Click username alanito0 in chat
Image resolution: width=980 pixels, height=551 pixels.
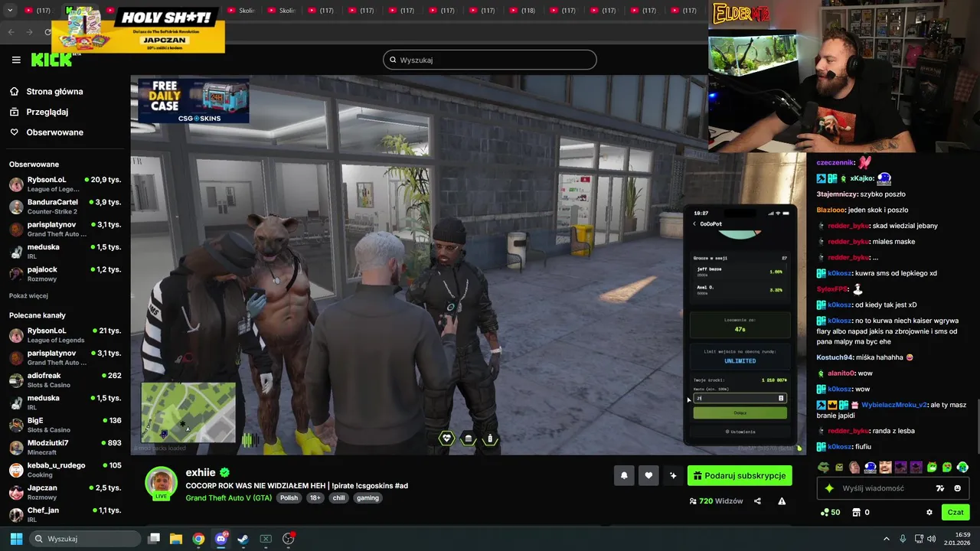(x=841, y=373)
